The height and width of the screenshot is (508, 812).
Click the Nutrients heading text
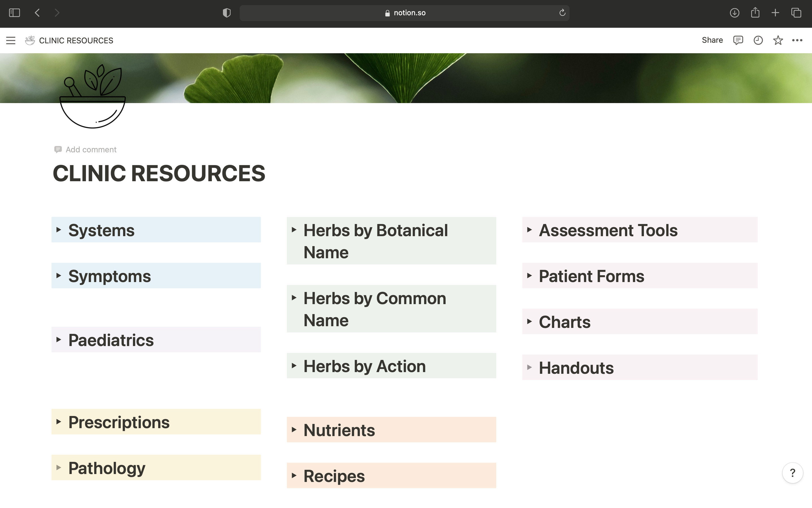[x=339, y=430]
